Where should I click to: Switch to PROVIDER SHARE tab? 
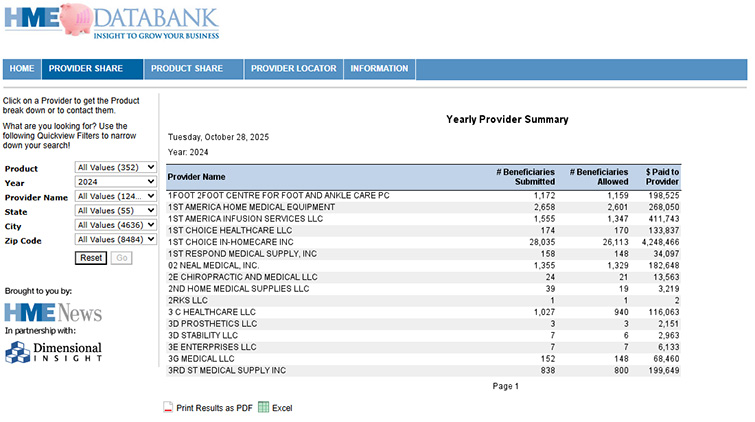click(x=92, y=69)
